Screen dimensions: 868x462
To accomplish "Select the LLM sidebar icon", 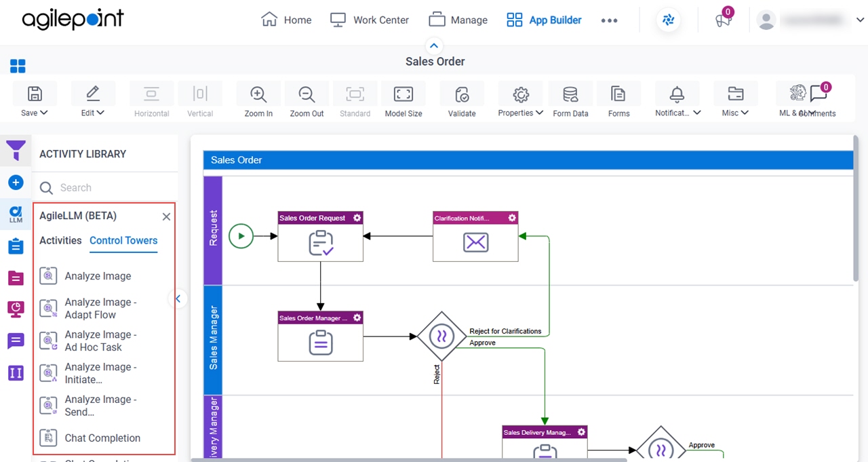I will 16,215.
